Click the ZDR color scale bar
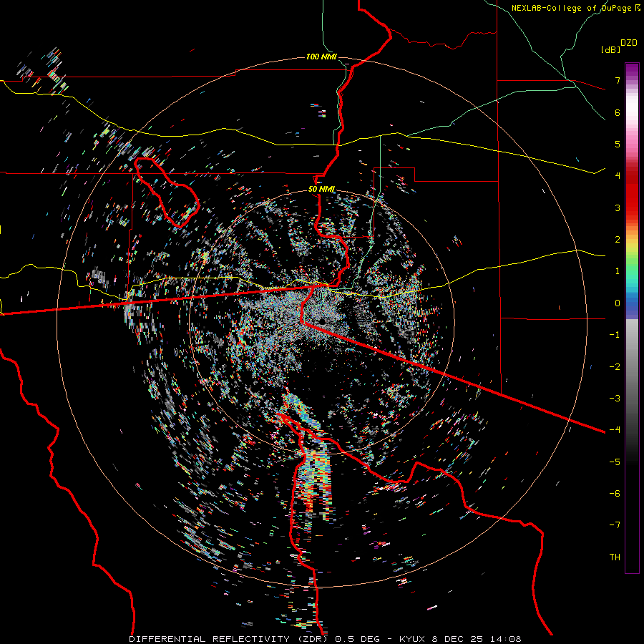The height and width of the screenshot is (644, 644). coord(632,318)
